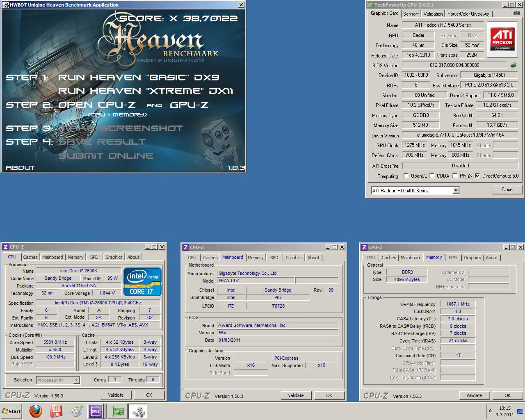Click the HWBOT Heaven window title icon
The height and width of the screenshot is (420, 525).
tap(5, 5)
